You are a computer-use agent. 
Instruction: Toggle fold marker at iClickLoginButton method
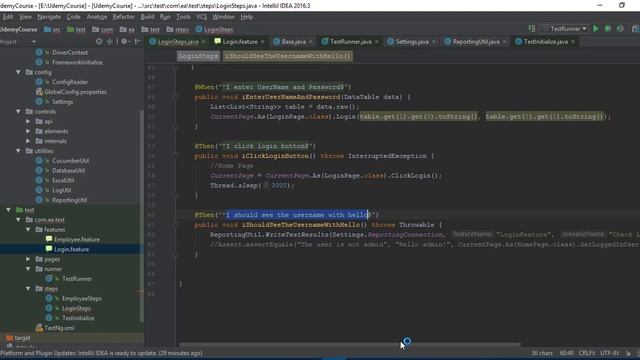click(x=175, y=156)
